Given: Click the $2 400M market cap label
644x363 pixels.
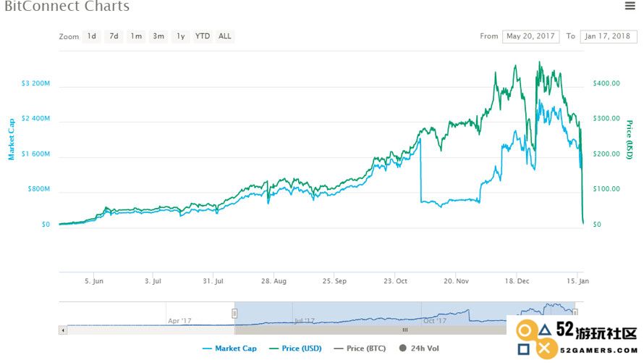Looking at the screenshot, I should click(x=35, y=118).
